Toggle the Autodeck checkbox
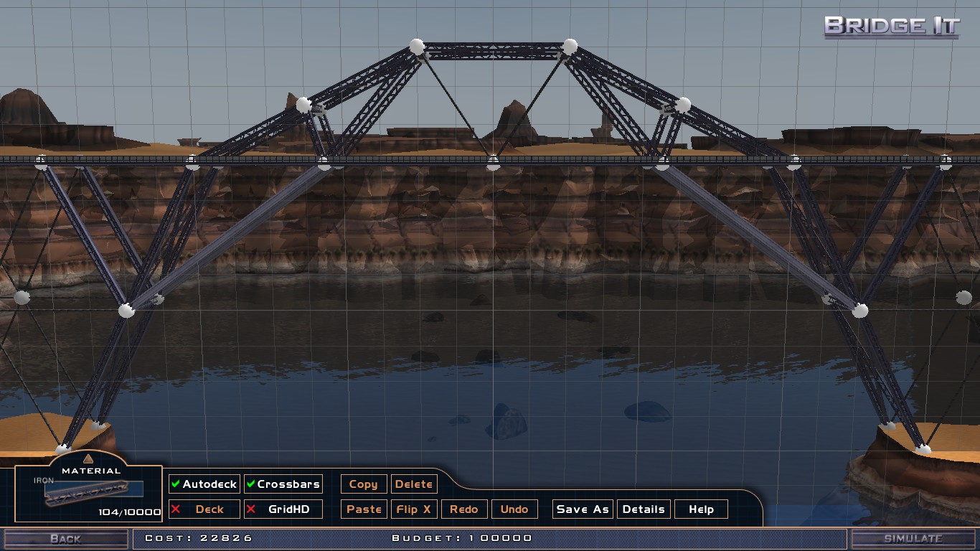 pyautogui.click(x=204, y=484)
